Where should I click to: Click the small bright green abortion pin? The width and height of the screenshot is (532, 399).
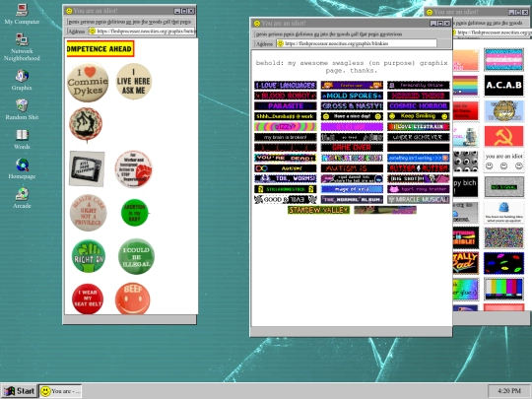click(135, 213)
